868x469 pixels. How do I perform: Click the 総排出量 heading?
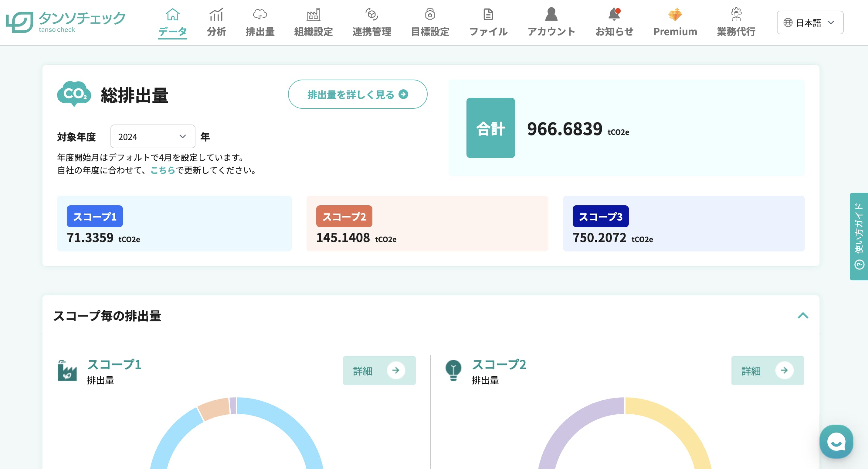[134, 95]
